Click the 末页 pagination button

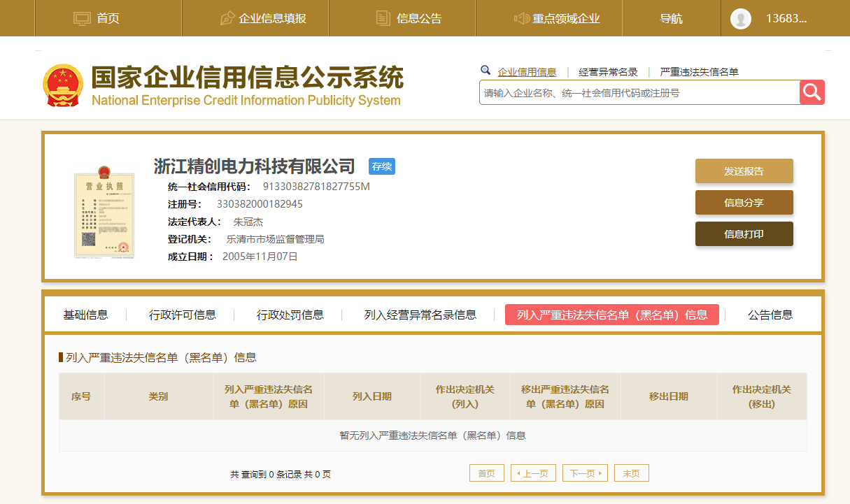(632, 473)
